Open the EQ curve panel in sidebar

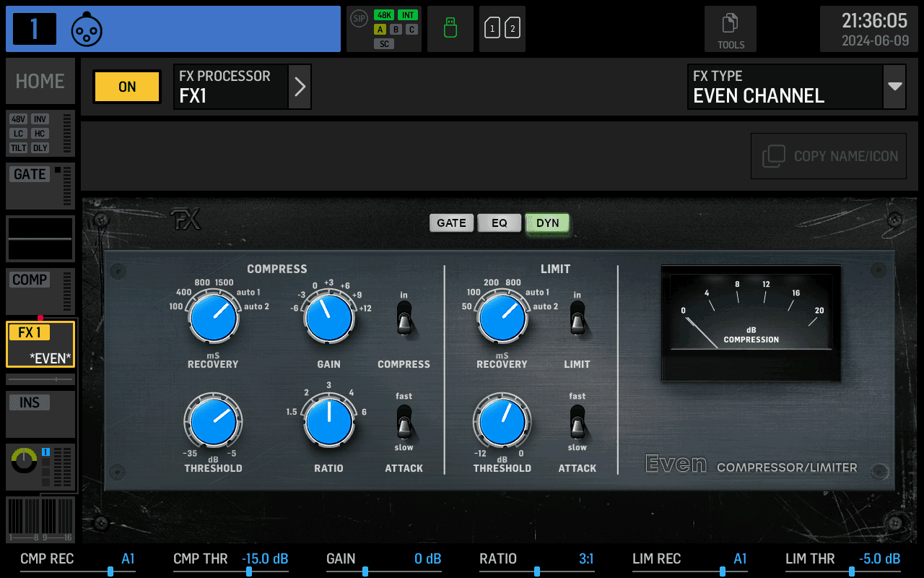coord(40,238)
